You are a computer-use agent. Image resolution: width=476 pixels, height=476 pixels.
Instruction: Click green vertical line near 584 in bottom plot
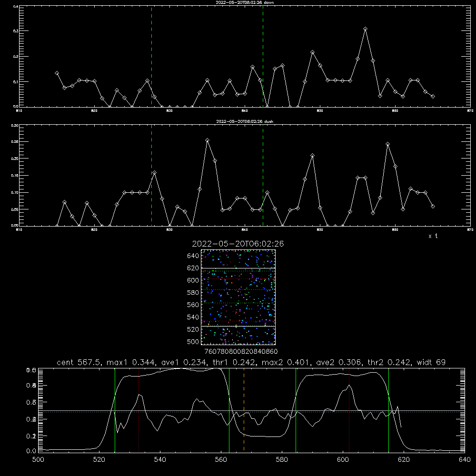click(x=296, y=410)
